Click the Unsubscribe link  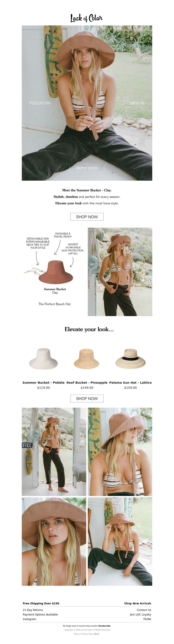tap(104, 626)
